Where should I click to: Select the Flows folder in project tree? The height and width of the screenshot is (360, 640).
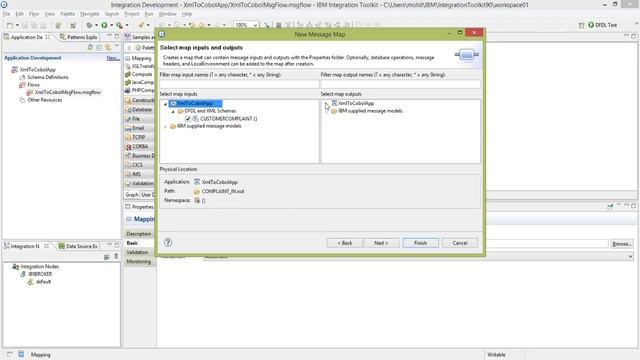point(33,85)
